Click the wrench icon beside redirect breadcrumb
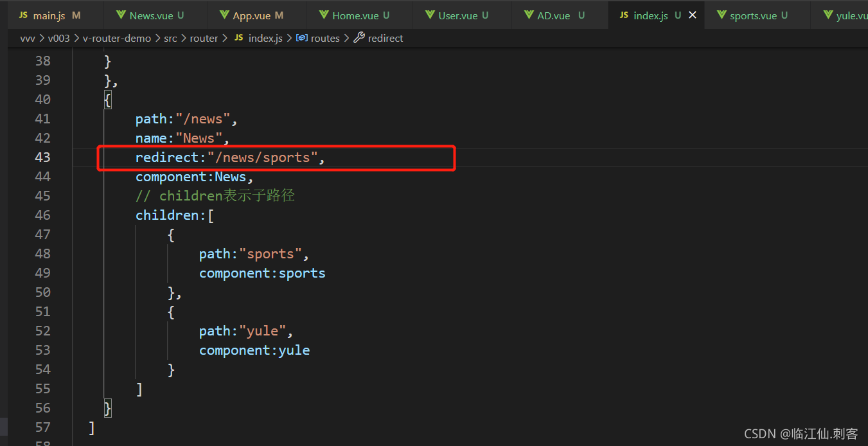The width and height of the screenshot is (868, 446). pos(359,39)
